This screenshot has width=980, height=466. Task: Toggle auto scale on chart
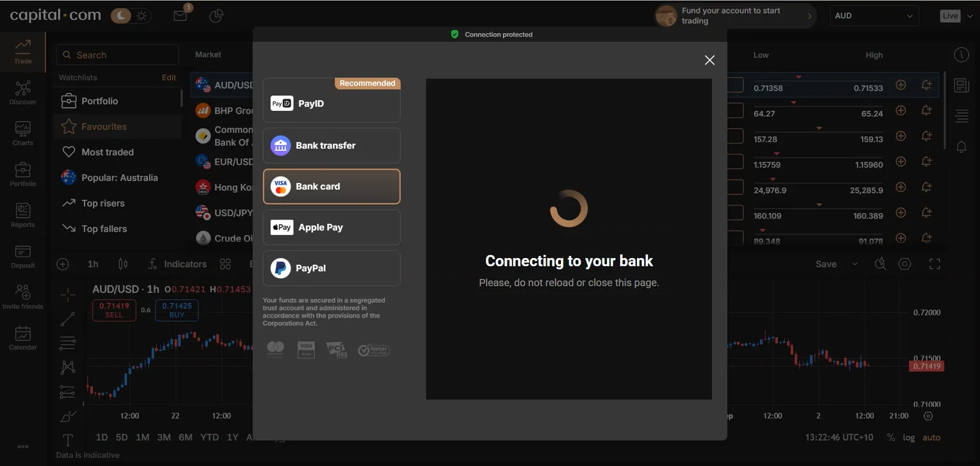pyautogui.click(x=932, y=438)
